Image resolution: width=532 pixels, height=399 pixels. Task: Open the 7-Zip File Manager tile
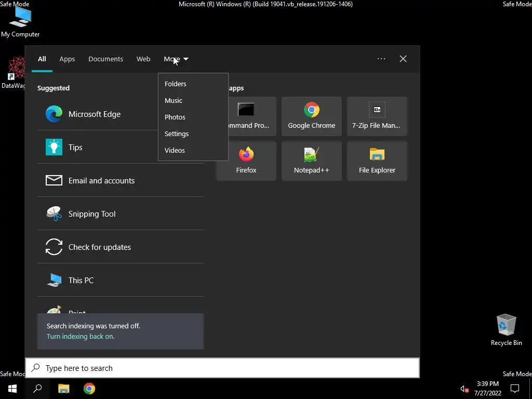point(377,116)
